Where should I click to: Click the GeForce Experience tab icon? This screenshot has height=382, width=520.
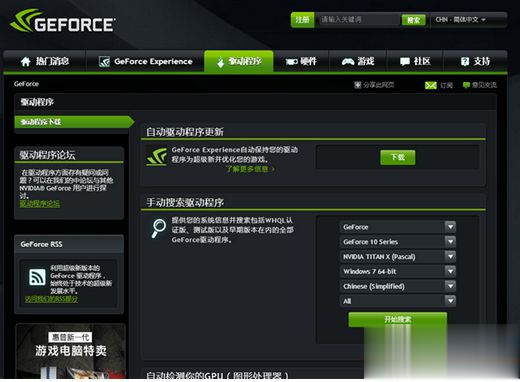tap(104, 62)
